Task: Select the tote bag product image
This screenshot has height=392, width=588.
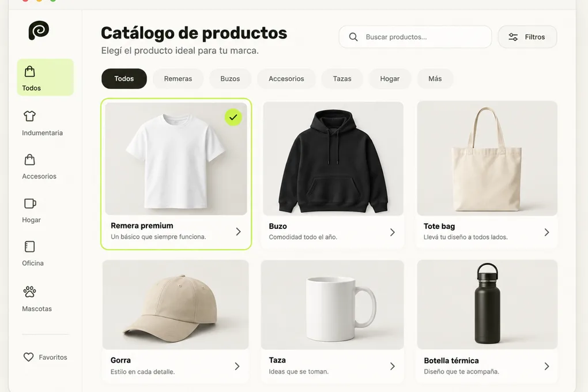Action: [x=487, y=159]
